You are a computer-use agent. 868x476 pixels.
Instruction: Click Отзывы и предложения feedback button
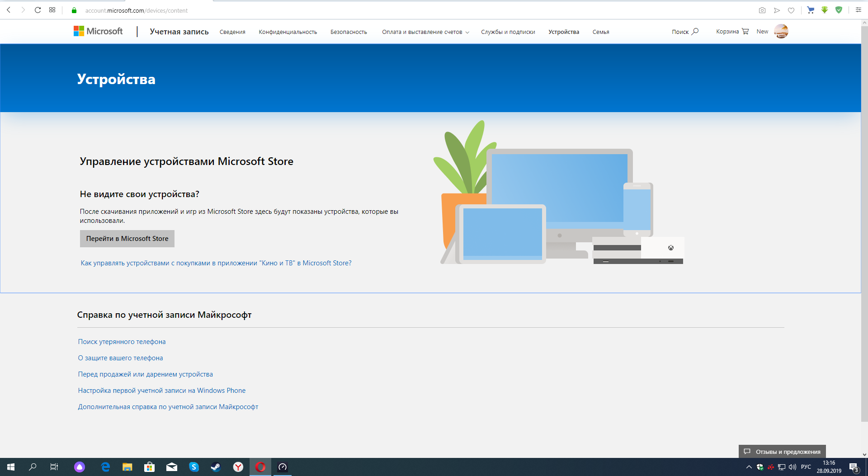[x=782, y=452]
